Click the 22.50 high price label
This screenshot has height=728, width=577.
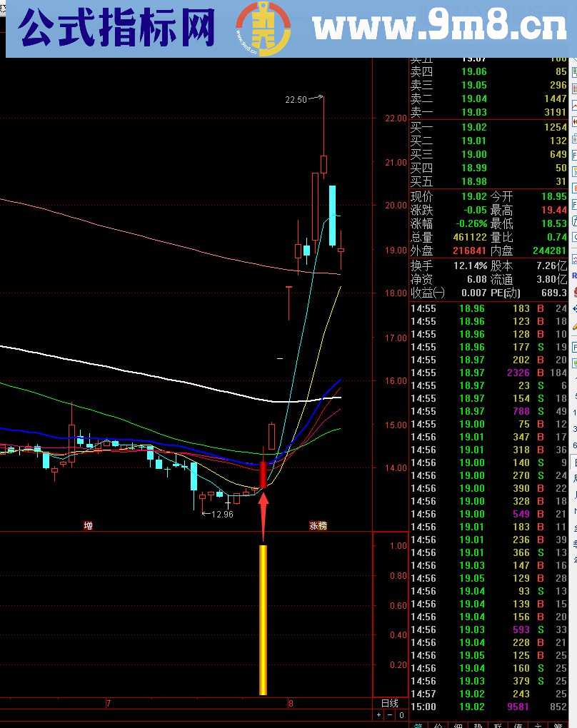(296, 100)
